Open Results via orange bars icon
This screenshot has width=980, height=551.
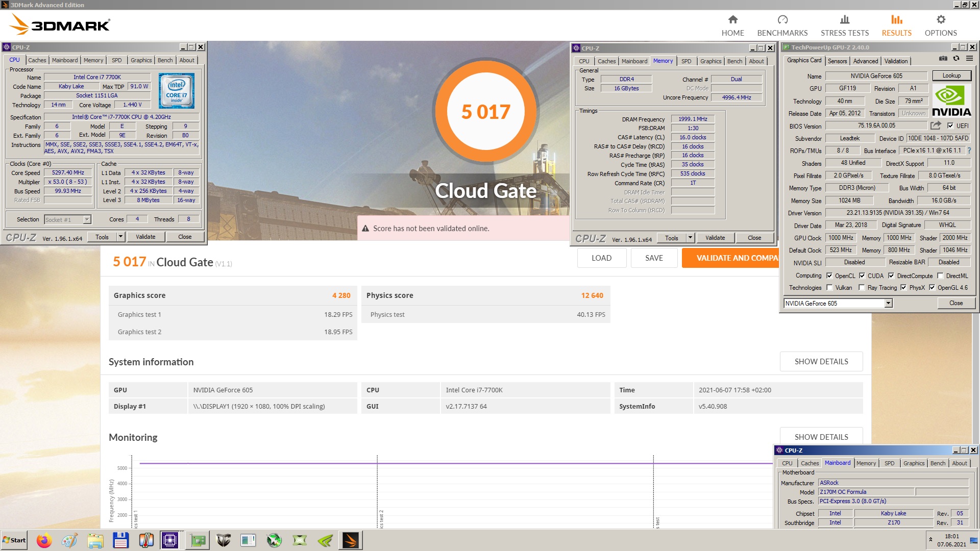[x=896, y=20]
